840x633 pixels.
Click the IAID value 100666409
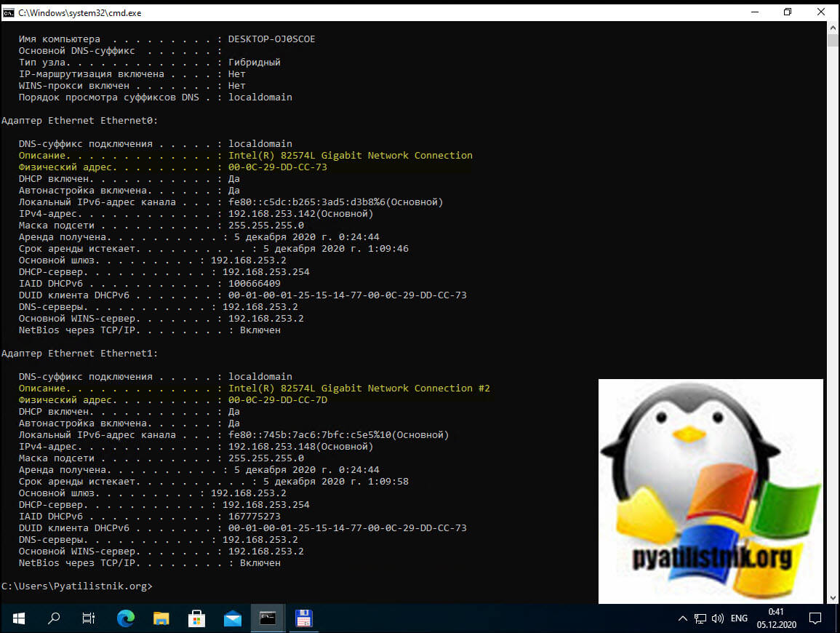tap(255, 284)
